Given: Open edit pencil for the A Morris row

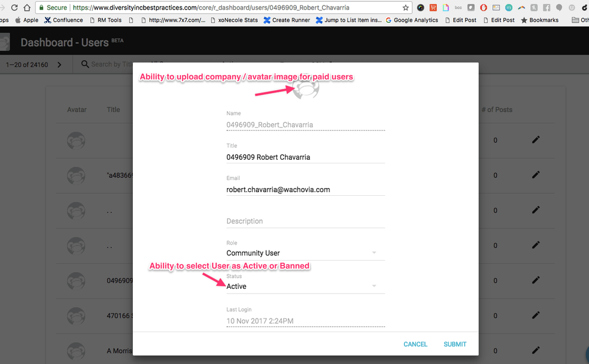Looking at the screenshot, I should tap(536, 350).
